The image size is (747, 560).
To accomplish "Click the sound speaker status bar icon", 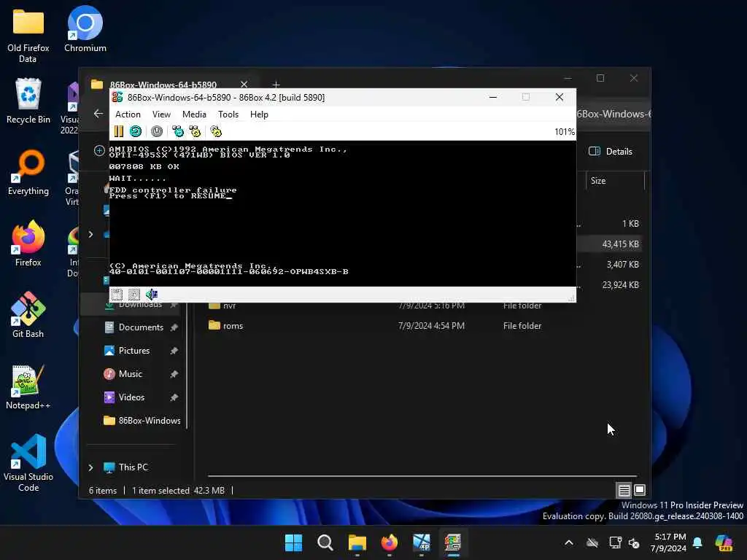I will point(152,295).
